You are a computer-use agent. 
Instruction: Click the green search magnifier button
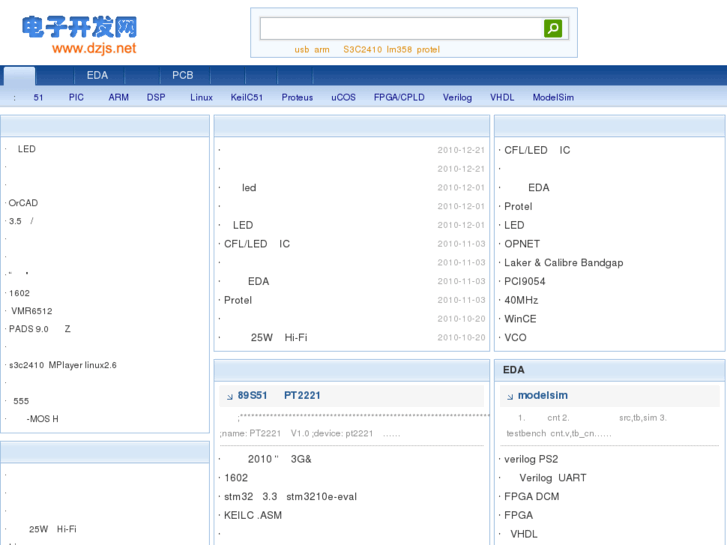click(x=553, y=28)
